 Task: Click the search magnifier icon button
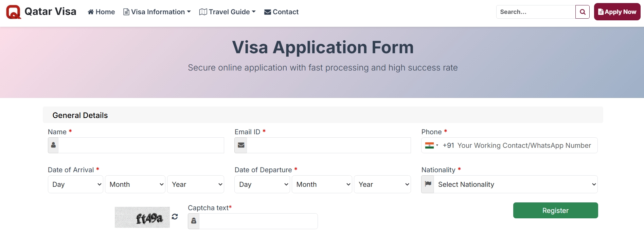point(583,12)
